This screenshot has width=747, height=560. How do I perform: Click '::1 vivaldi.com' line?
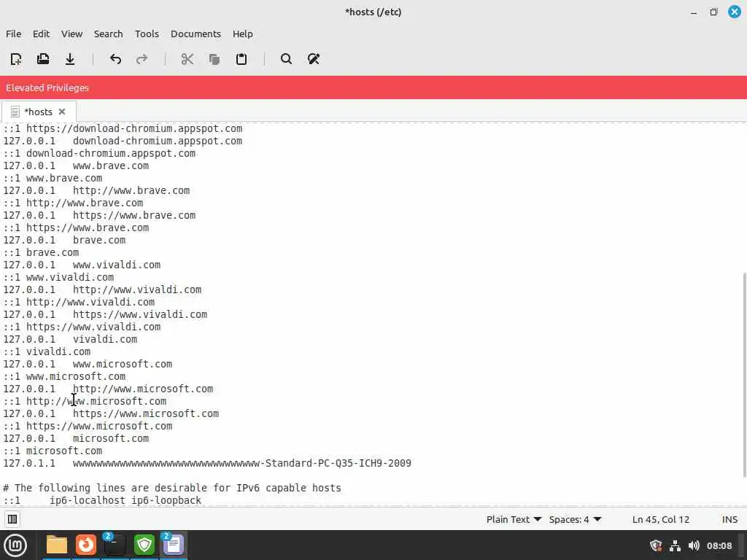tap(47, 351)
